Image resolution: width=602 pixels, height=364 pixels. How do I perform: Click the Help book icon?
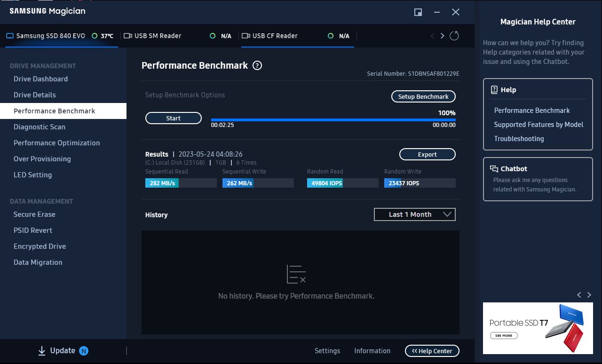(x=494, y=90)
